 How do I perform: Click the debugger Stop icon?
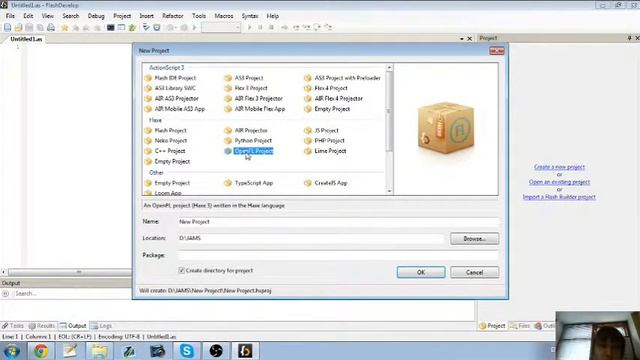click(271, 27)
